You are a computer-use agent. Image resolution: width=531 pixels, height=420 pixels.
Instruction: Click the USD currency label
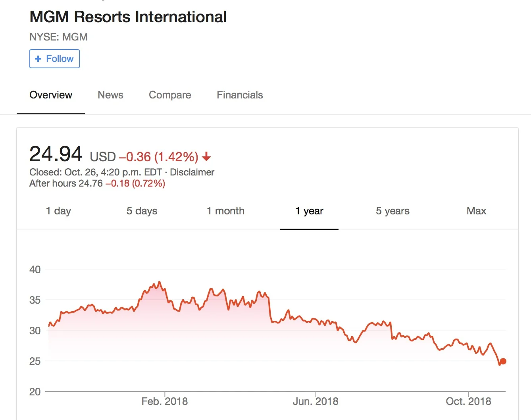coord(103,157)
